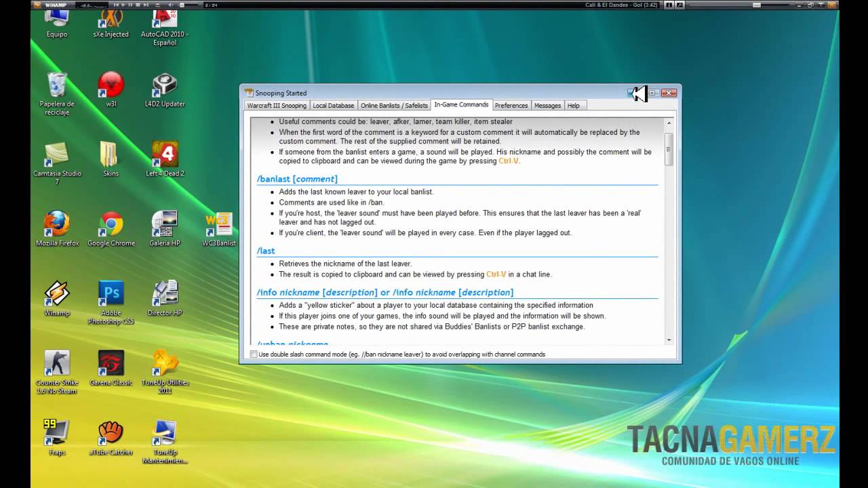Launch the w3l desktop shortcut
Viewport: 868px width, 488px height.
[111, 89]
